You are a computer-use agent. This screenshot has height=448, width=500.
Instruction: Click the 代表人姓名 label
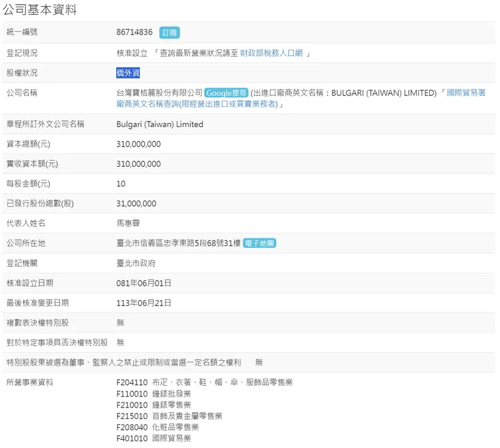pos(26,223)
